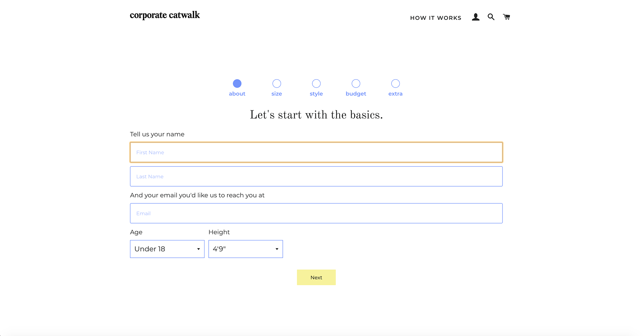Click the budget step label

pyautogui.click(x=356, y=94)
